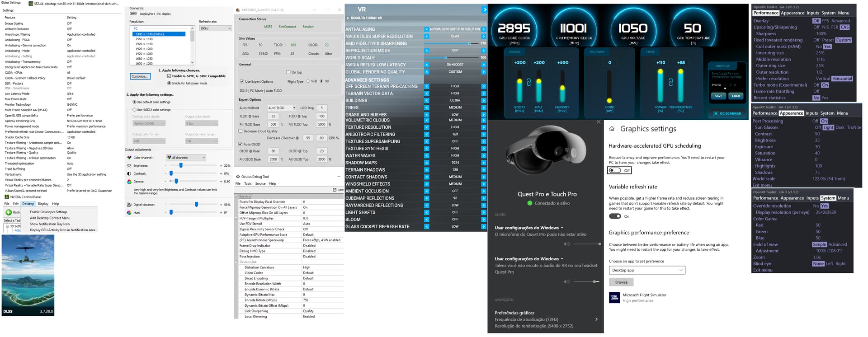Viewport: 868px width, 337px height.
Task: Click the chevron beside Preferências gráficas
Action: coord(596,319)
